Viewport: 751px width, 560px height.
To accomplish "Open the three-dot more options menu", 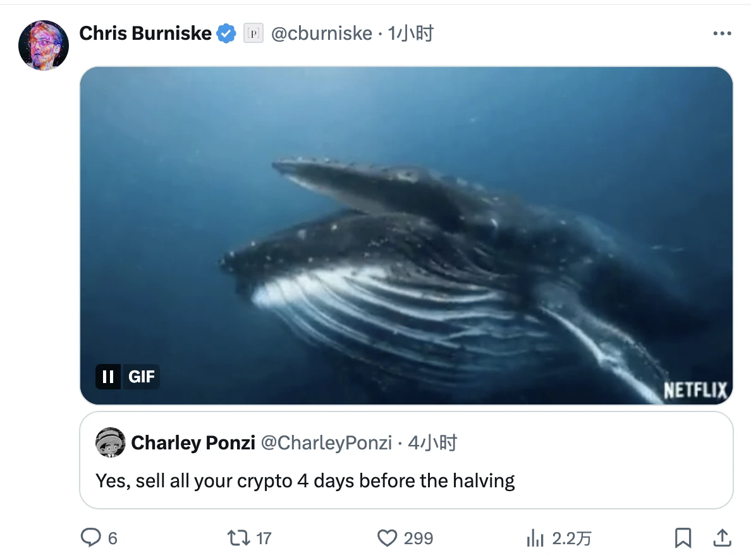I will [721, 33].
